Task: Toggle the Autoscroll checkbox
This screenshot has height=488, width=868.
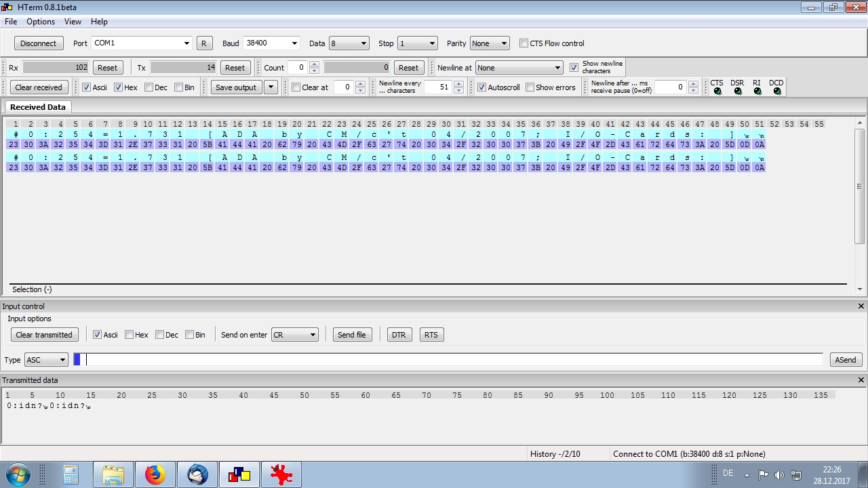Action: click(x=482, y=87)
